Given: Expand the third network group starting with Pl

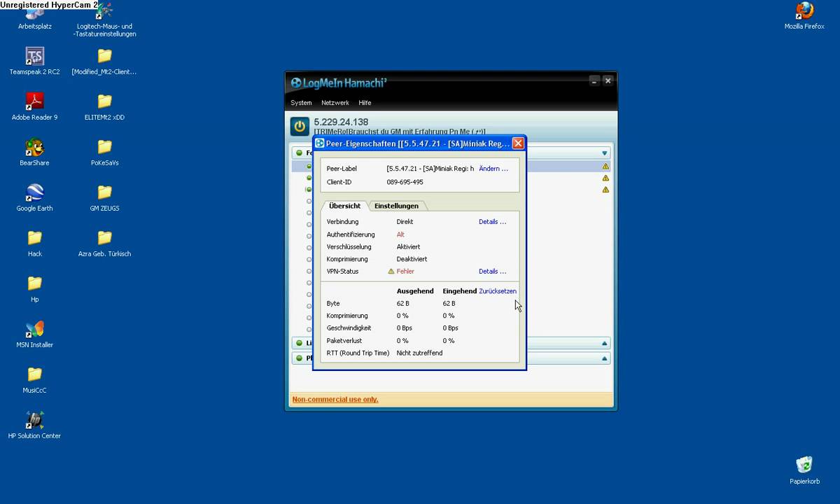Looking at the screenshot, I should [605, 358].
